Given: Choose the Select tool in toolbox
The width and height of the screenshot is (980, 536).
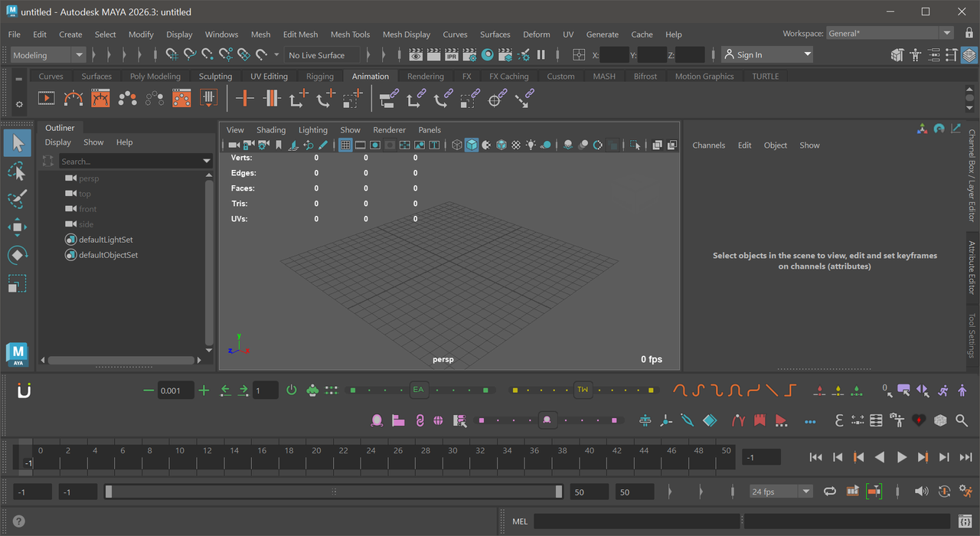Looking at the screenshot, I should coord(18,143).
